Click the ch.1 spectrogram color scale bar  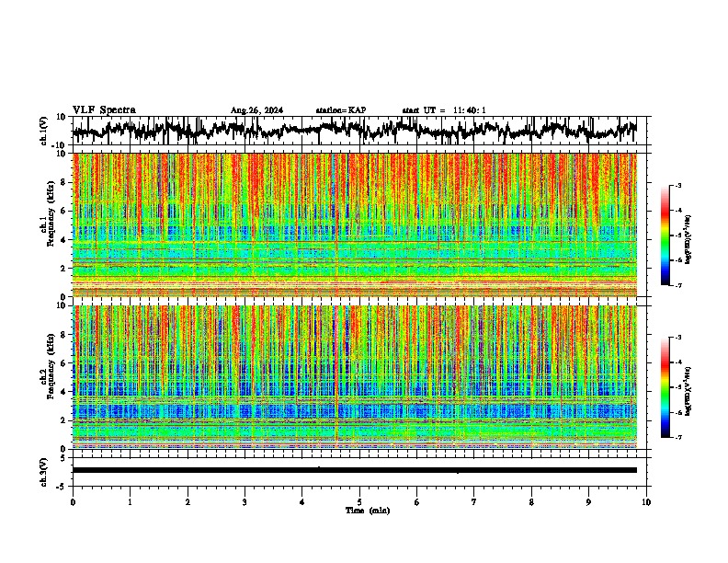point(665,236)
